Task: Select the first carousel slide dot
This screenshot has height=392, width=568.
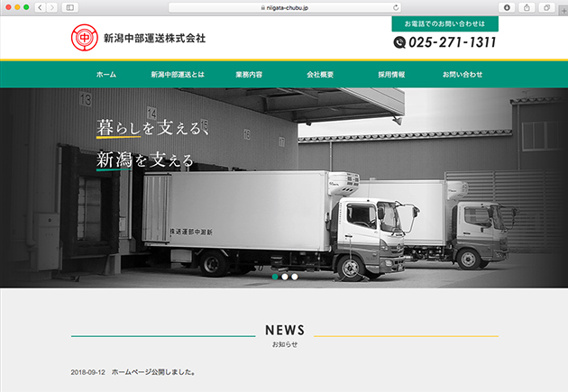Action: point(275,277)
